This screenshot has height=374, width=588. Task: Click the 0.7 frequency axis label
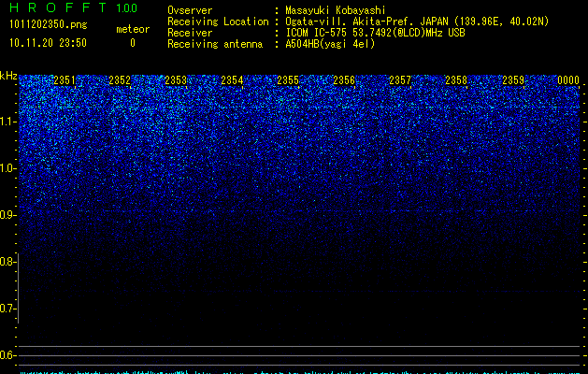point(7,309)
